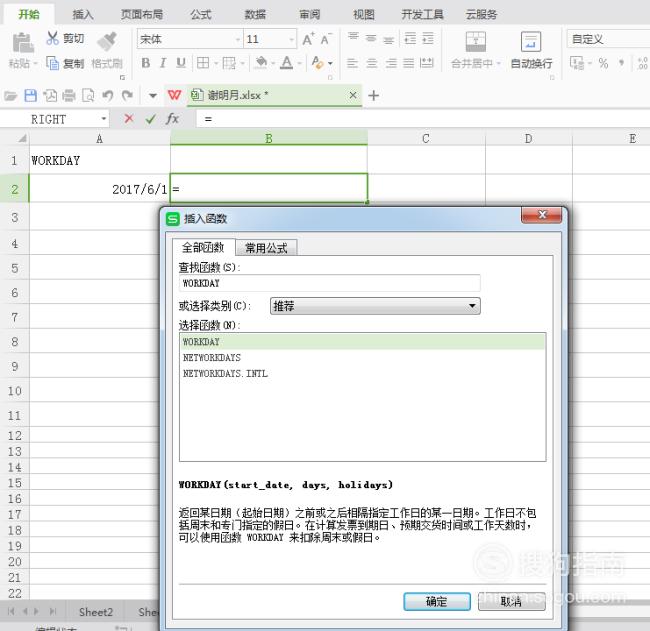Image resolution: width=650 pixels, height=631 pixels.
Task: Click the fill color bucket icon
Action: point(261,63)
